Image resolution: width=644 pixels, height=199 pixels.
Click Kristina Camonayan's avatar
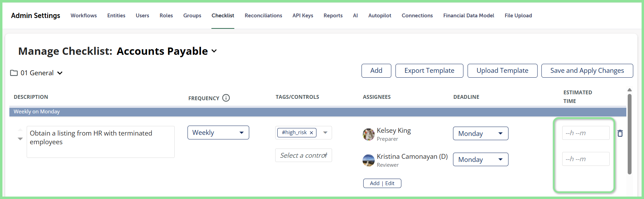[x=368, y=160]
